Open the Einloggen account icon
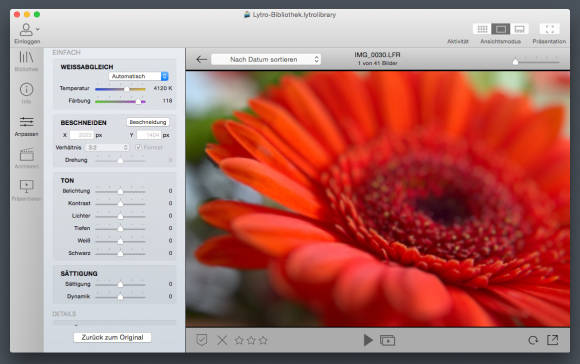Image resolution: width=580 pixels, height=364 pixels. (26, 29)
